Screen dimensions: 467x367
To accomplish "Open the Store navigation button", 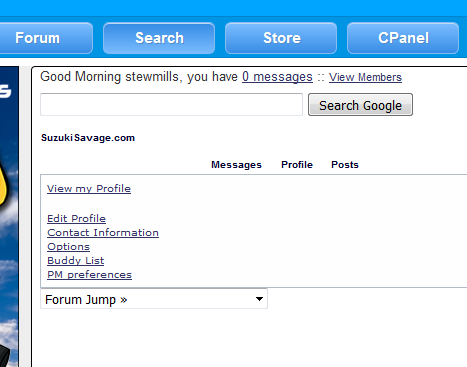I will 281,38.
